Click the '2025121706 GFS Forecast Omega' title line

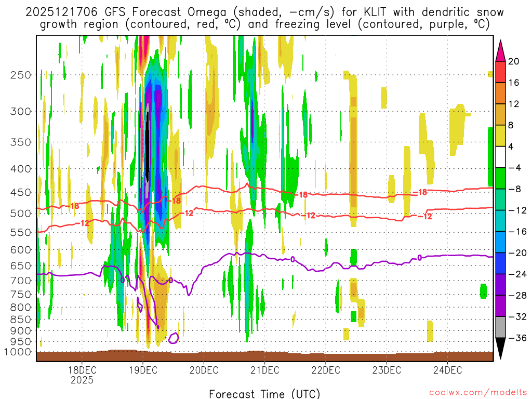click(264, 12)
